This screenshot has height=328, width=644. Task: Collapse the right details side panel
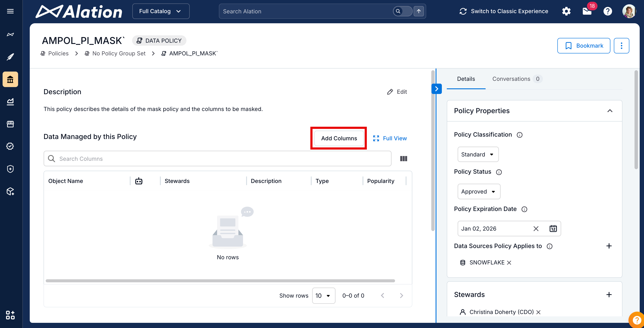click(436, 89)
